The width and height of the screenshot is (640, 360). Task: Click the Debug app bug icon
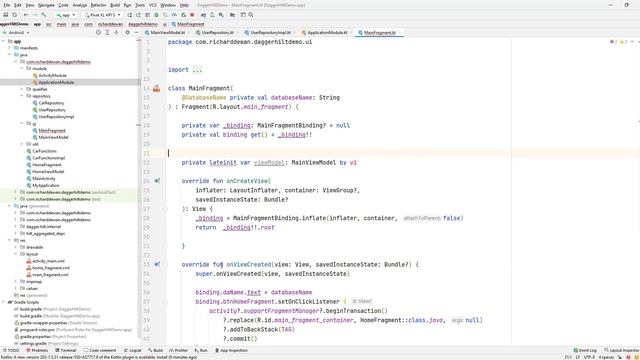[156, 15]
